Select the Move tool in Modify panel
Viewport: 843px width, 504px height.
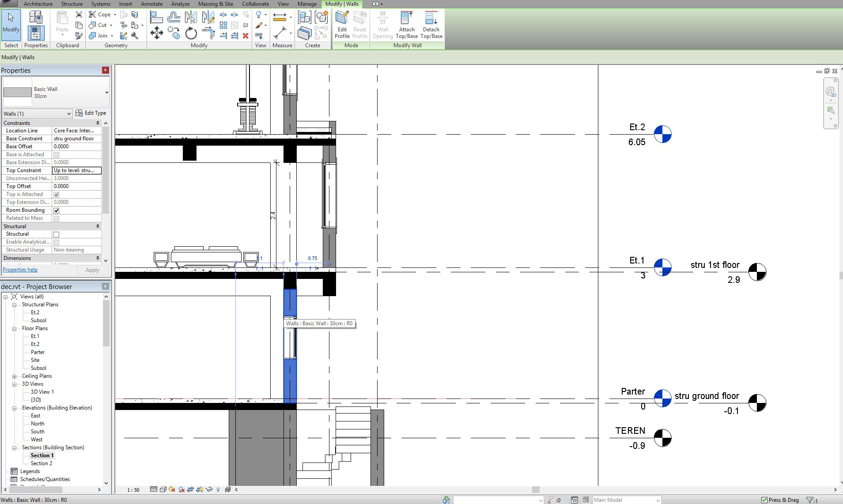click(157, 33)
